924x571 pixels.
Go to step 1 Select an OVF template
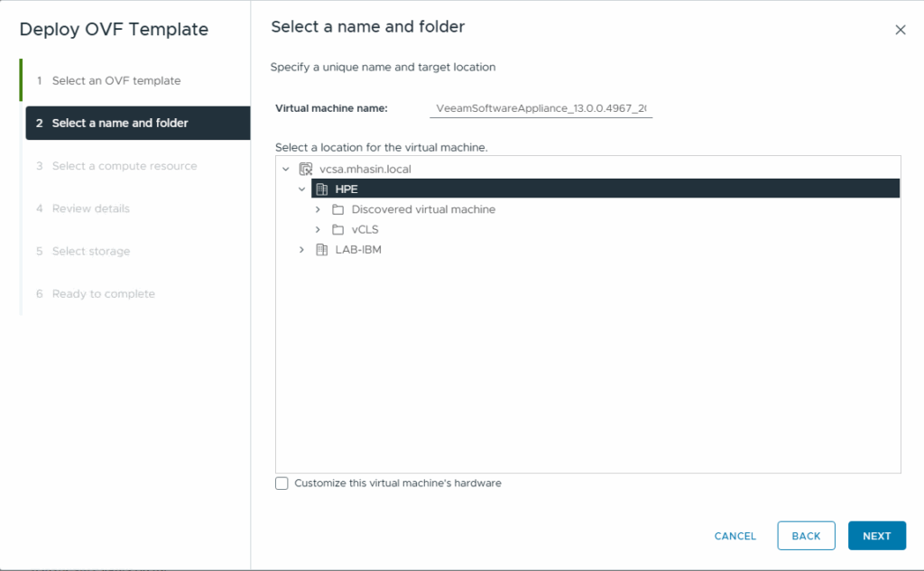115,81
